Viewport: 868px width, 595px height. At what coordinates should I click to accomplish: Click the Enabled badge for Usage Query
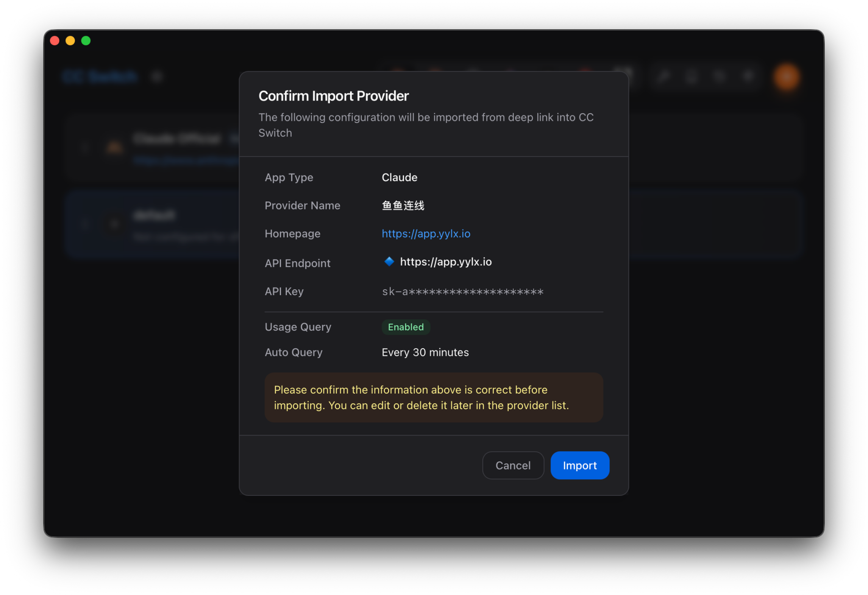(406, 327)
